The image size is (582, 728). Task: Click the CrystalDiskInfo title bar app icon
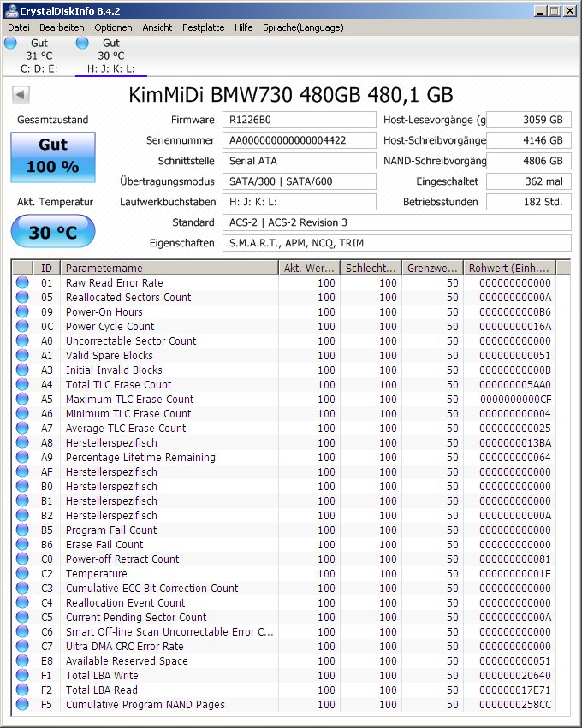pos(12,10)
